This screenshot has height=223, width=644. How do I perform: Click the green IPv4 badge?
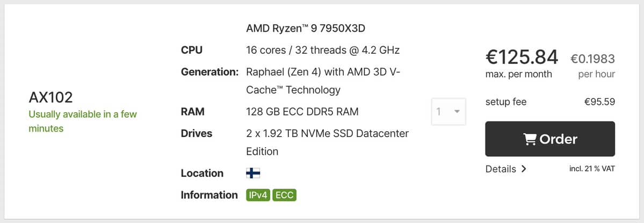coord(258,195)
